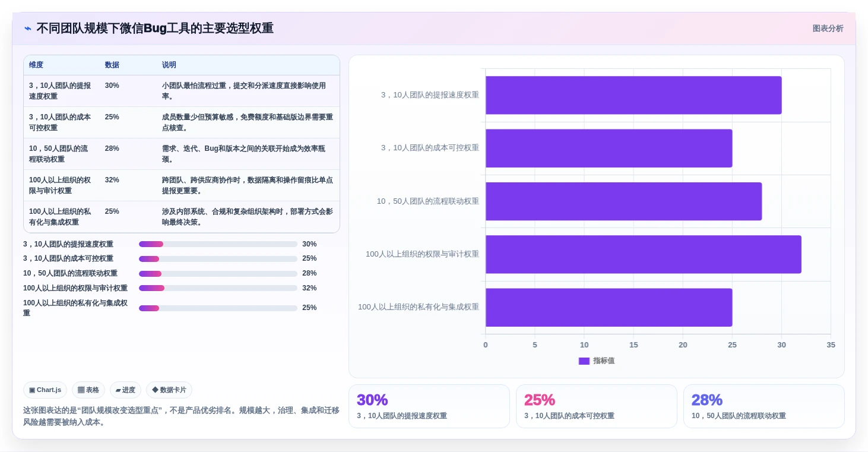Click the 指标值 legend label

tap(604, 361)
